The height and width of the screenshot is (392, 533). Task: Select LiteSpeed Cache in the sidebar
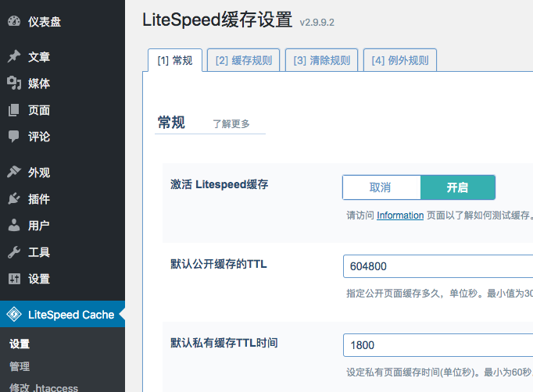tap(63, 314)
